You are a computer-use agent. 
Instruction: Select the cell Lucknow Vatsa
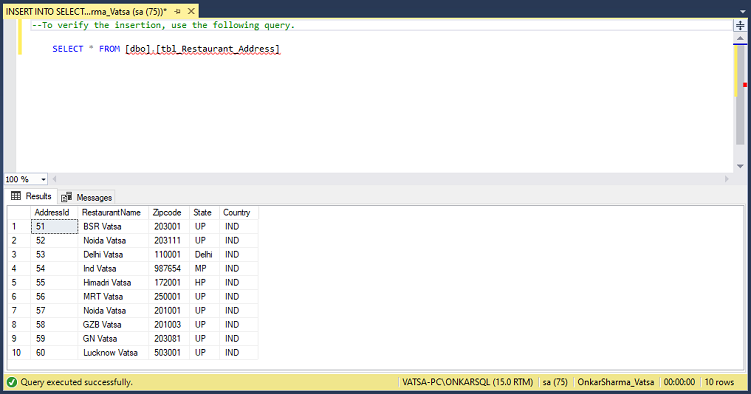(113, 353)
